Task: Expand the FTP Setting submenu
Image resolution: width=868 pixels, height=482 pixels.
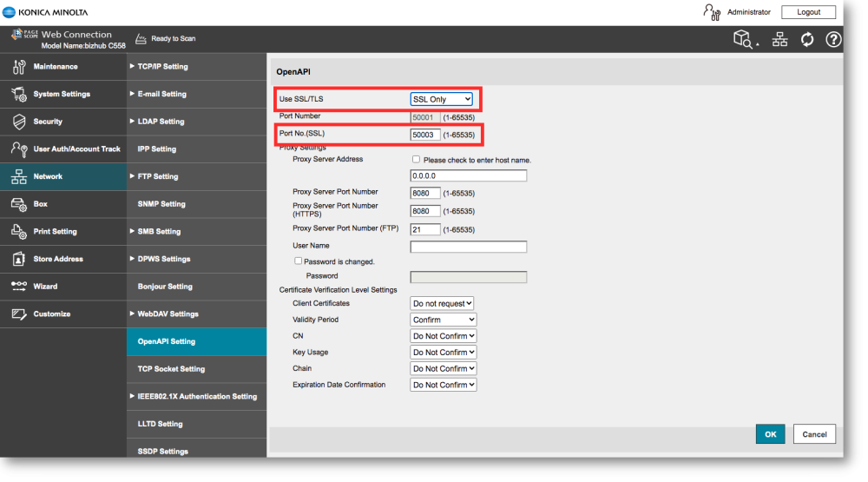Action: [196, 177]
